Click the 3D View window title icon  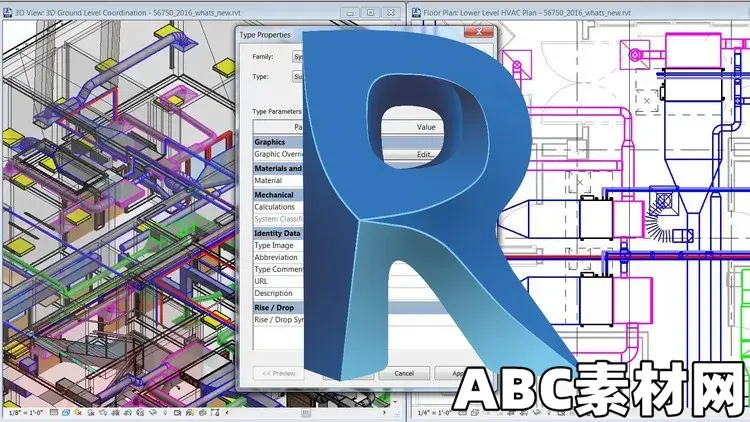pos(7,12)
